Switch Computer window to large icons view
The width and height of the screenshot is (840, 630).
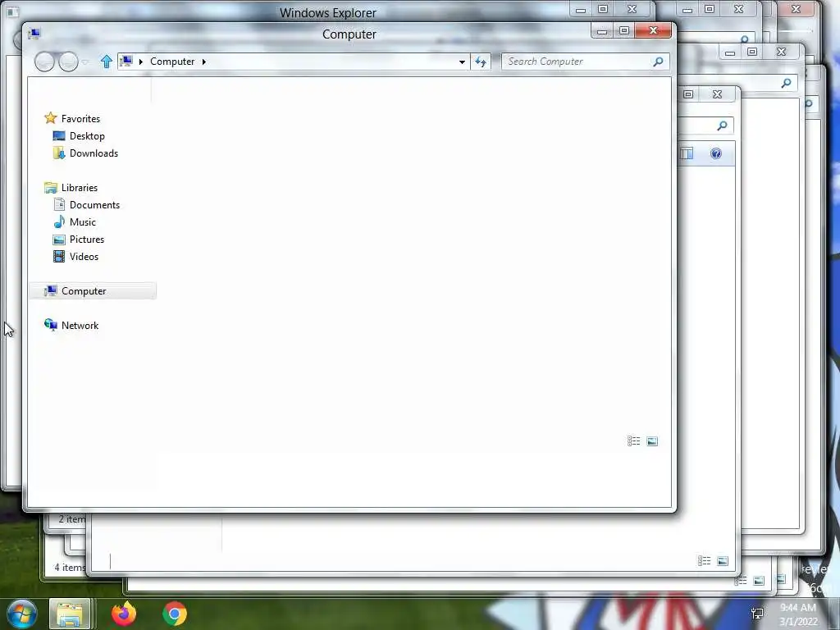(x=652, y=441)
